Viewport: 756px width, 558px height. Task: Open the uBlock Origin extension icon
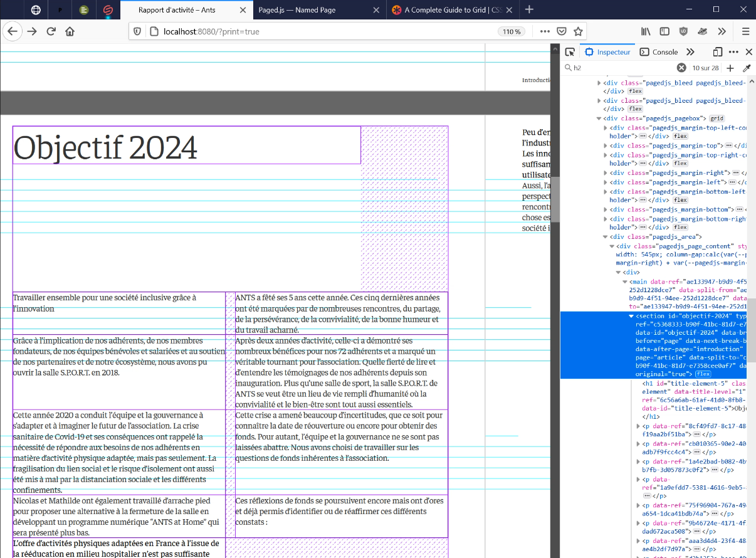pos(683,31)
